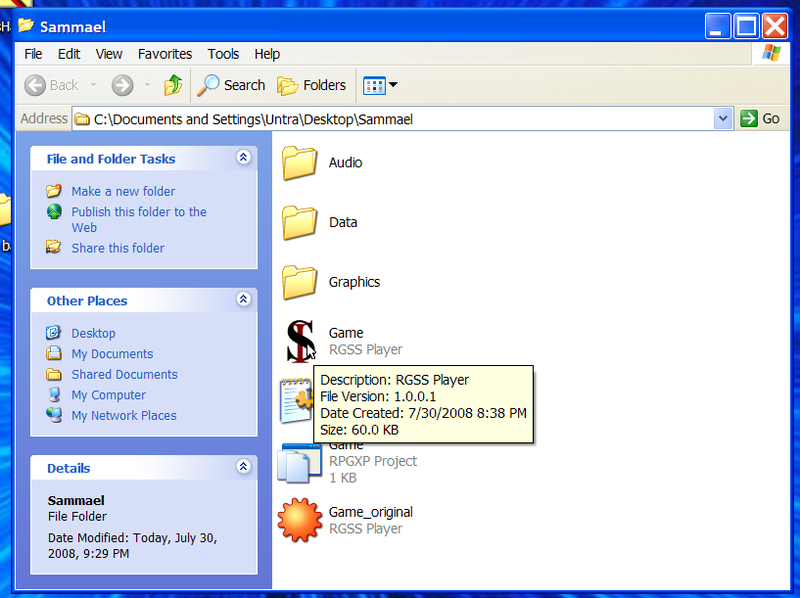Viewport: 800px width, 598px height.
Task: Open the Help menu
Action: click(x=267, y=54)
